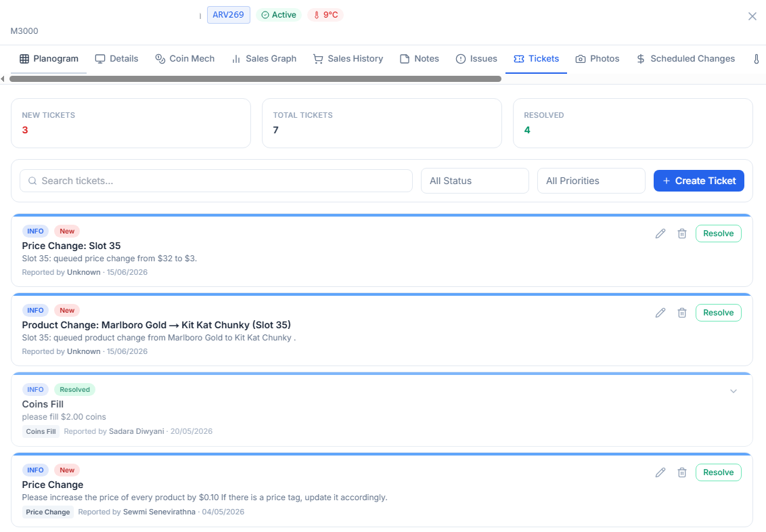Click the thermometer icon at tab bar end
766x532 pixels.
click(756, 59)
